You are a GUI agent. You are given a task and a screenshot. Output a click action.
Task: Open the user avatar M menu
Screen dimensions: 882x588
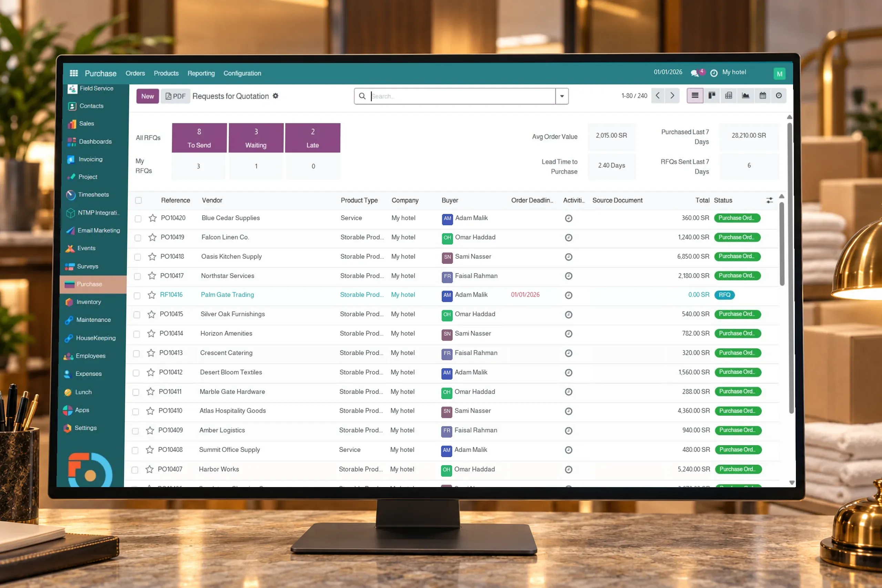pyautogui.click(x=779, y=74)
